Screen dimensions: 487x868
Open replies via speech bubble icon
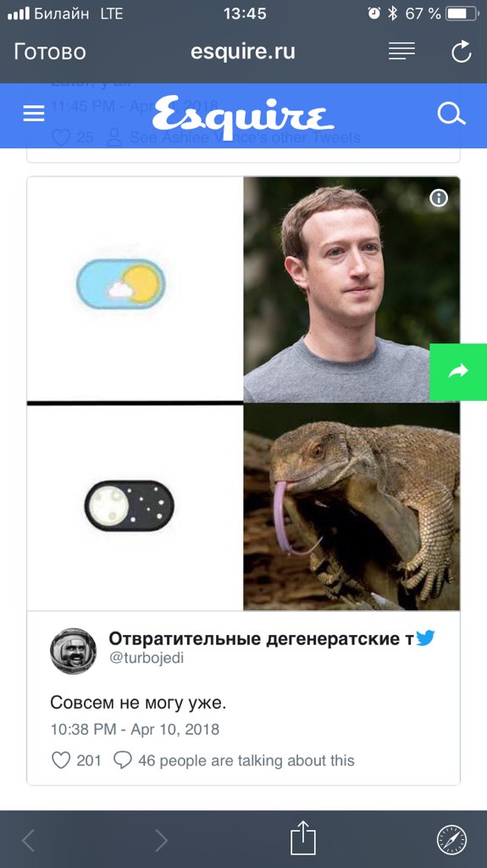tap(122, 760)
